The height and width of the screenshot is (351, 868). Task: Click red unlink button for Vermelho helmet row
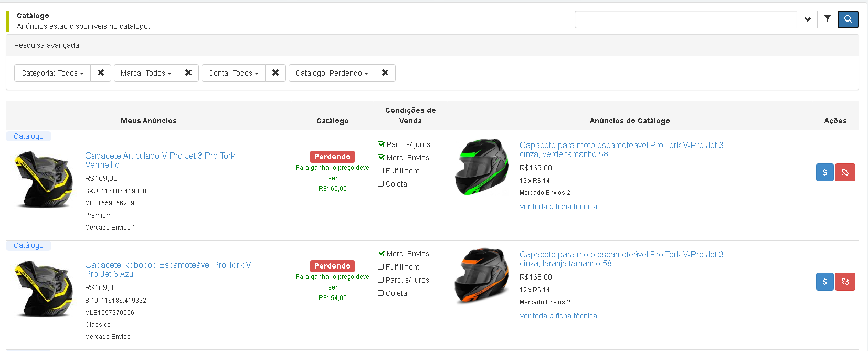point(845,172)
